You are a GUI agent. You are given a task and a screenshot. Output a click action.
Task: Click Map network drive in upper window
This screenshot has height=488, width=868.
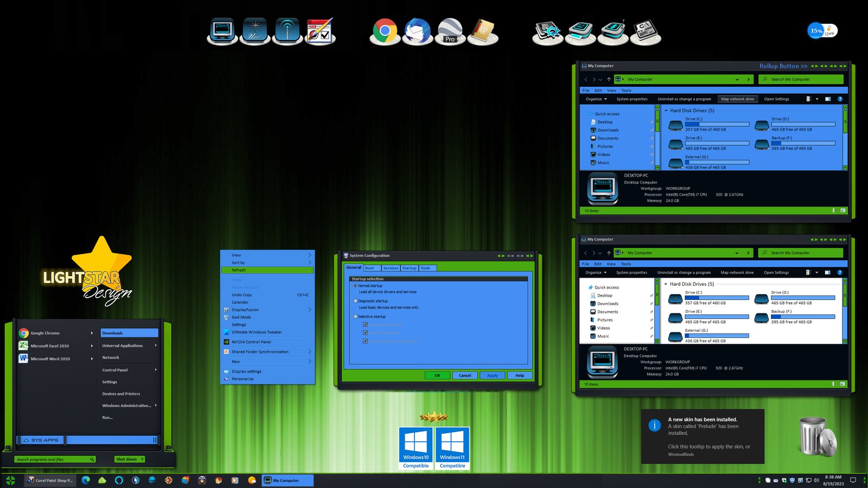tap(737, 99)
